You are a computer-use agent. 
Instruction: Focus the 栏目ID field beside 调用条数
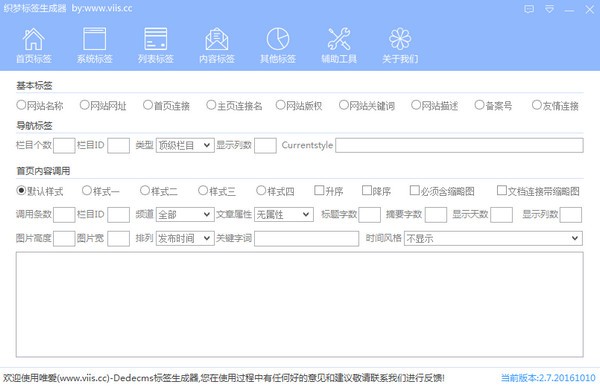tap(118, 215)
